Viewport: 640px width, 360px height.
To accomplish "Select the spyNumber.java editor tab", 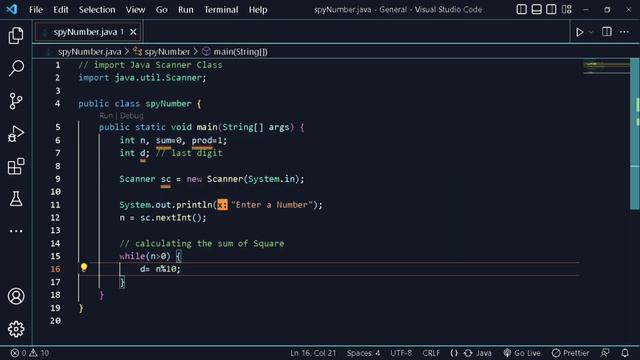I will (x=88, y=32).
